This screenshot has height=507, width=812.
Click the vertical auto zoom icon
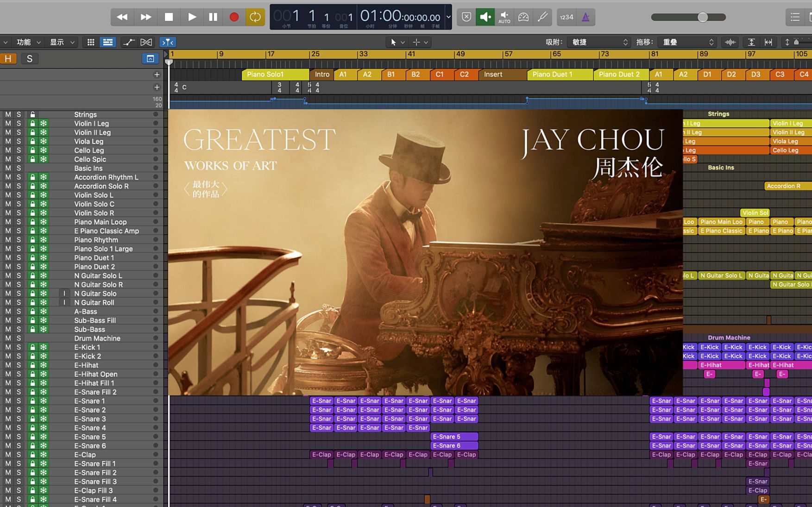tap(751, 42)
